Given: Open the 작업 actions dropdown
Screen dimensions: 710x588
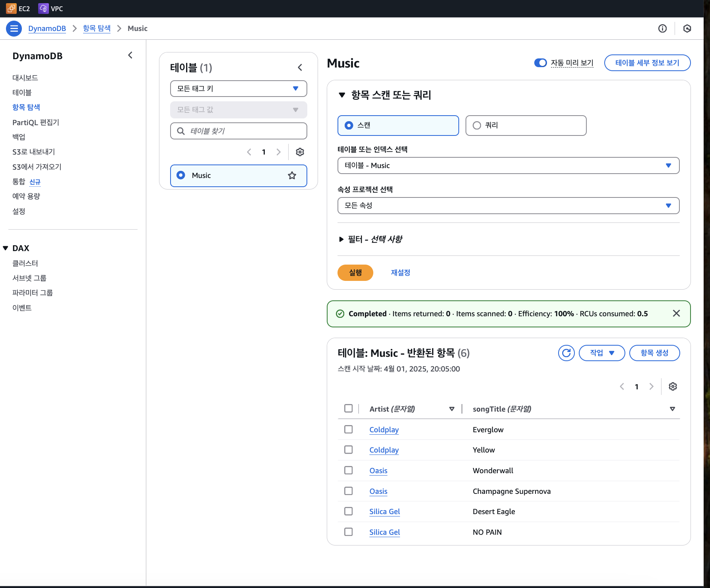Looking at the screenshot, I should pos(602,353).
